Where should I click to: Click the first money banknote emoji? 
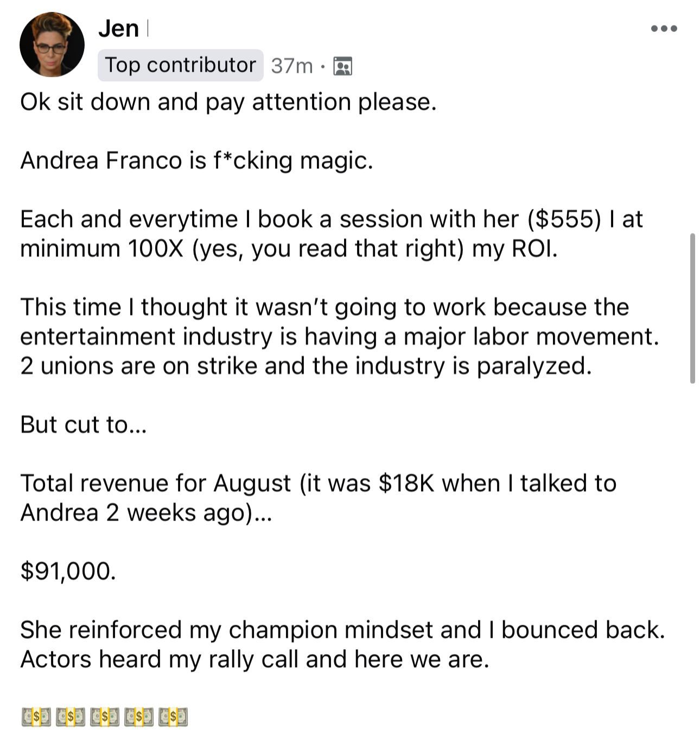[x=36, y=717]
